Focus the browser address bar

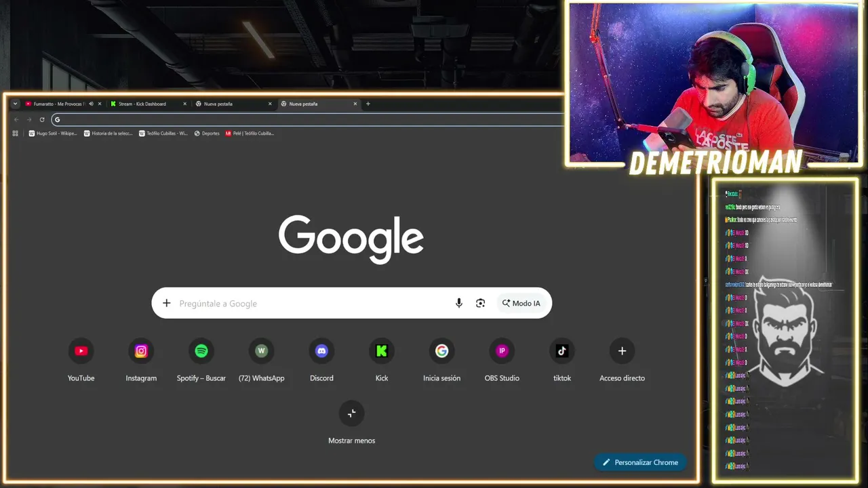tap(309, 119)
